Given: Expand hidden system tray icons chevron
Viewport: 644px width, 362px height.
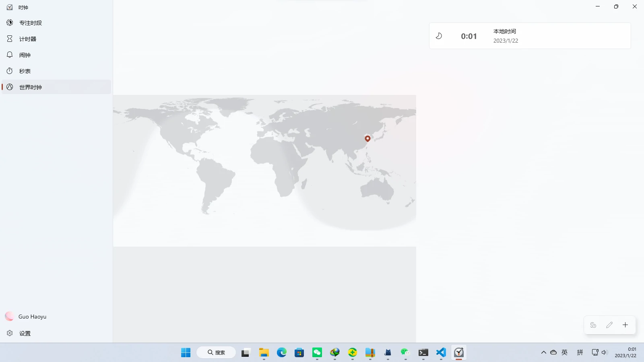Looking at the screenshot, I should pos(543,352).
